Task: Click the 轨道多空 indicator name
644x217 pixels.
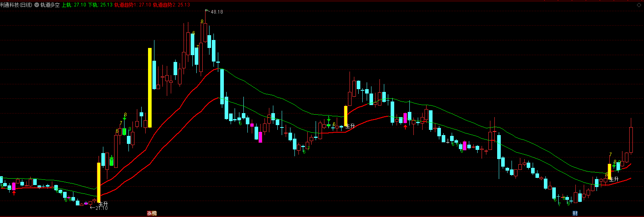Action: tap(50, 5)
